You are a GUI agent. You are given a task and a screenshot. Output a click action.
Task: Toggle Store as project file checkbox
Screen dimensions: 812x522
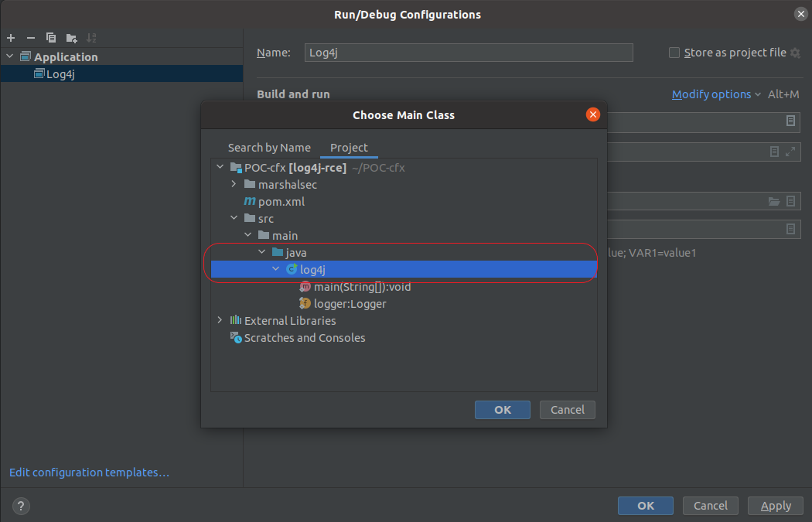pos(674,53)
